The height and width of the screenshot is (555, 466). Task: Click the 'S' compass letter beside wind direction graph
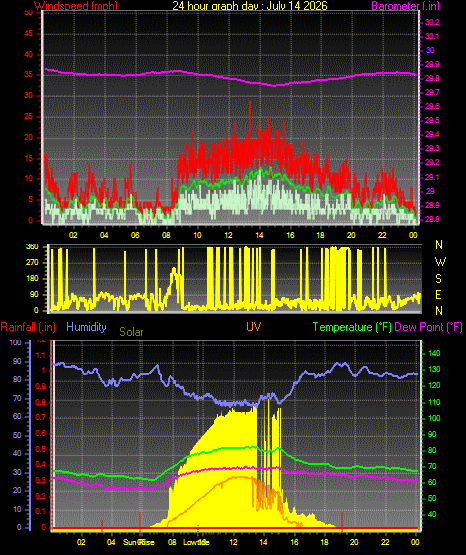pyautogui.click(x=438, y=279)
